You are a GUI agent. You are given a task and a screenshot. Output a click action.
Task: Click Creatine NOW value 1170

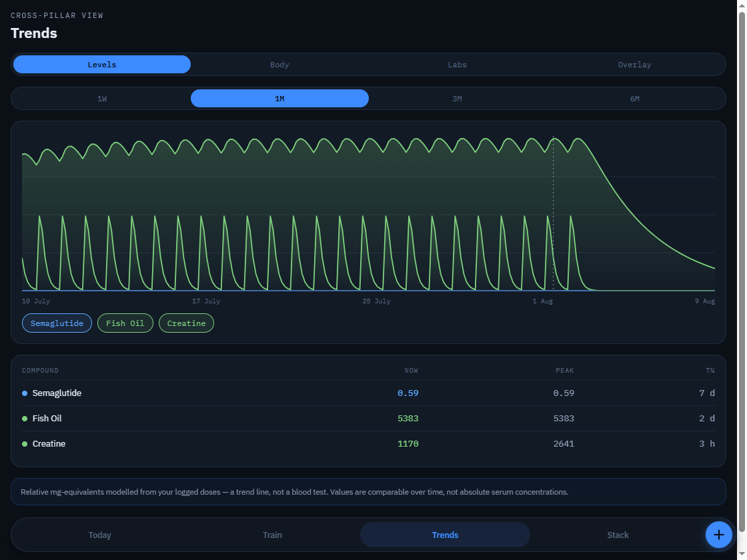coord(408,443)
